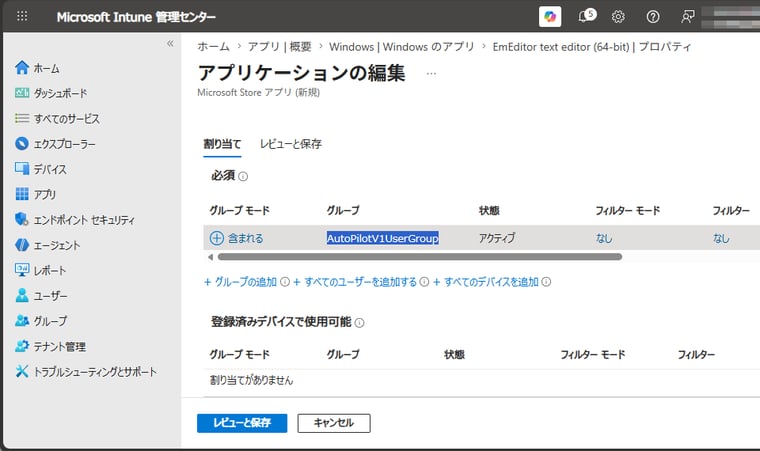Click + グループの追加 link
Viewport: 760px width, 451px height.
coord(240,282)
